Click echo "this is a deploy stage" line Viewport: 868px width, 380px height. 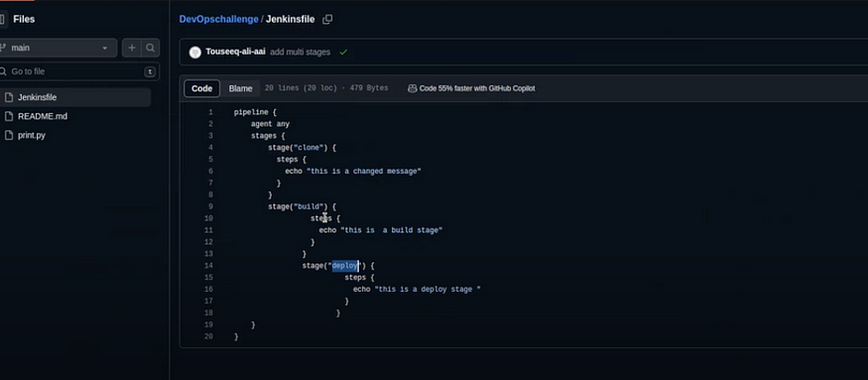(417, 289)
